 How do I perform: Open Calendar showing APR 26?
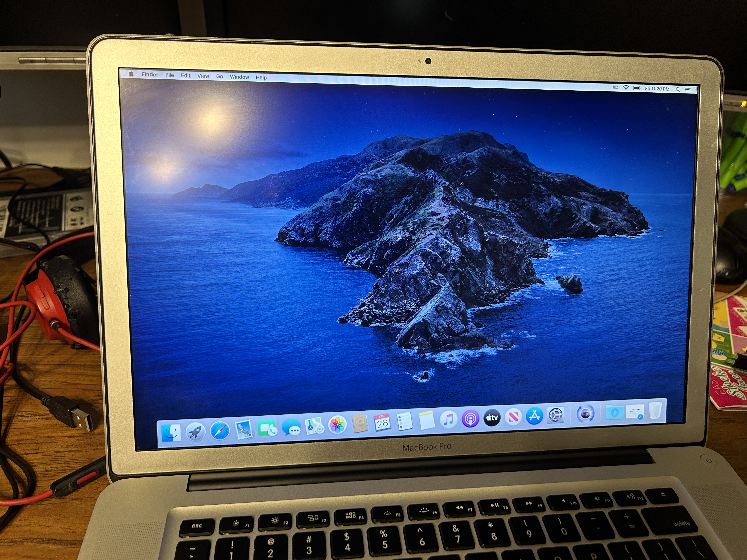(382, 422)
